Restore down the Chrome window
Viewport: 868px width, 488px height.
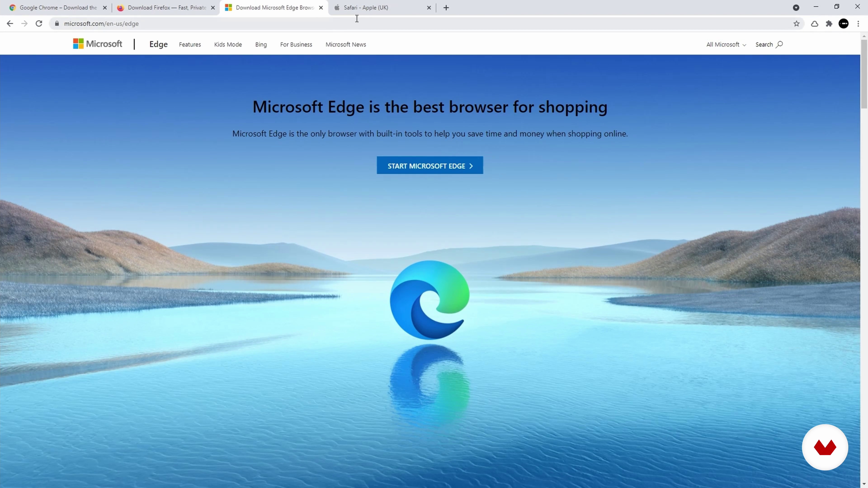coord(837,7)
